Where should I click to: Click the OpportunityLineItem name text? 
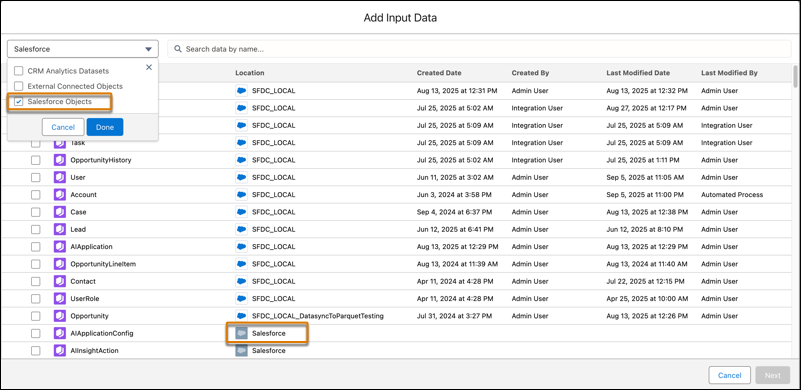(103, 264)
